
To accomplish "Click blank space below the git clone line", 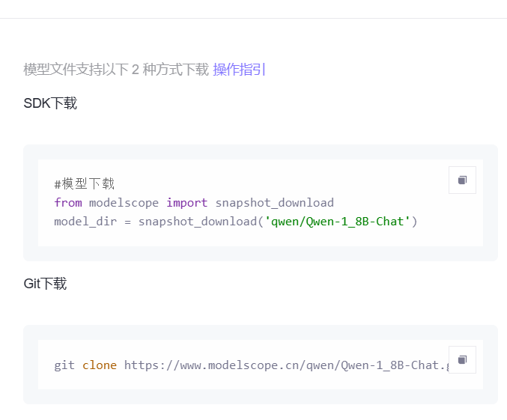I will pyautogui.click(x=225, y=382).
